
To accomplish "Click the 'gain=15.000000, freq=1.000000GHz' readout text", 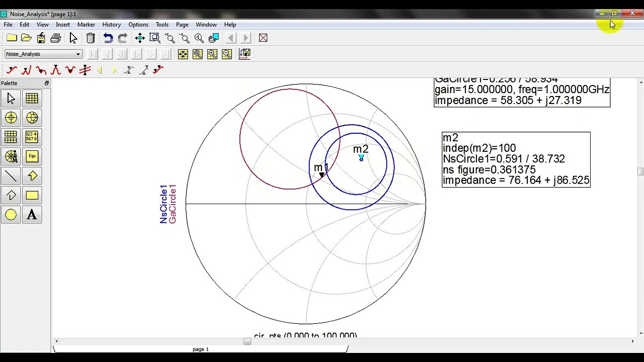I will click(522, 89).
